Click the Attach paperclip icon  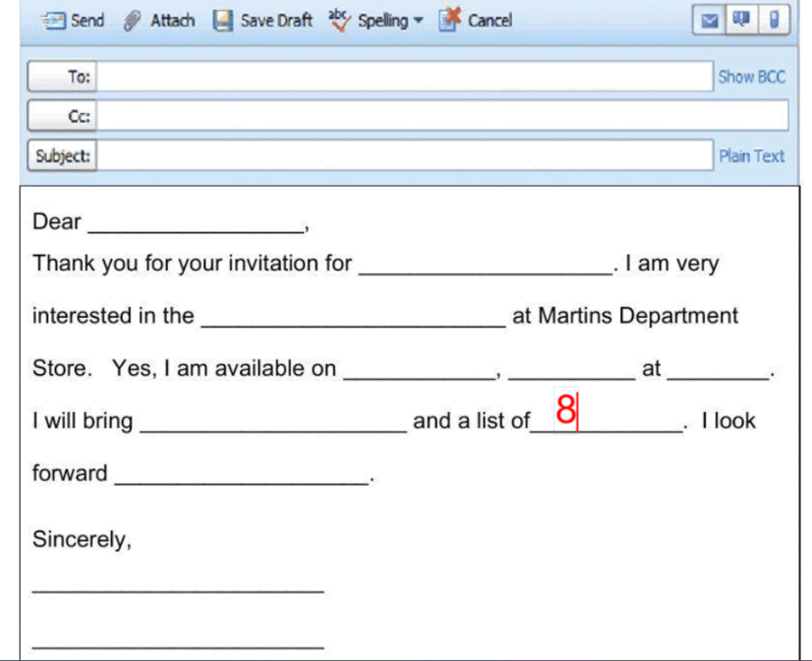(132, 21)
